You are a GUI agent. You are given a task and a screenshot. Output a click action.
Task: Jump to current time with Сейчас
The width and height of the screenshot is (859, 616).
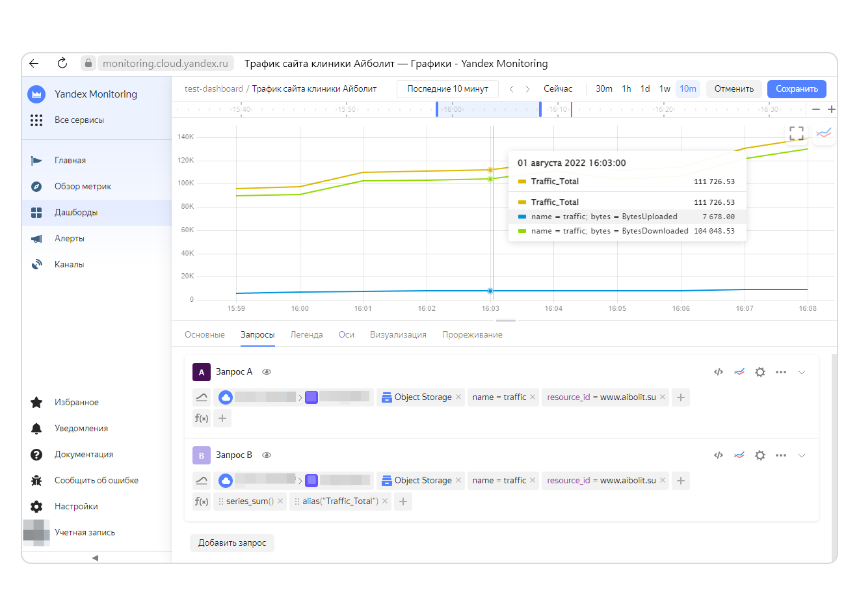(x=558, y=89)
